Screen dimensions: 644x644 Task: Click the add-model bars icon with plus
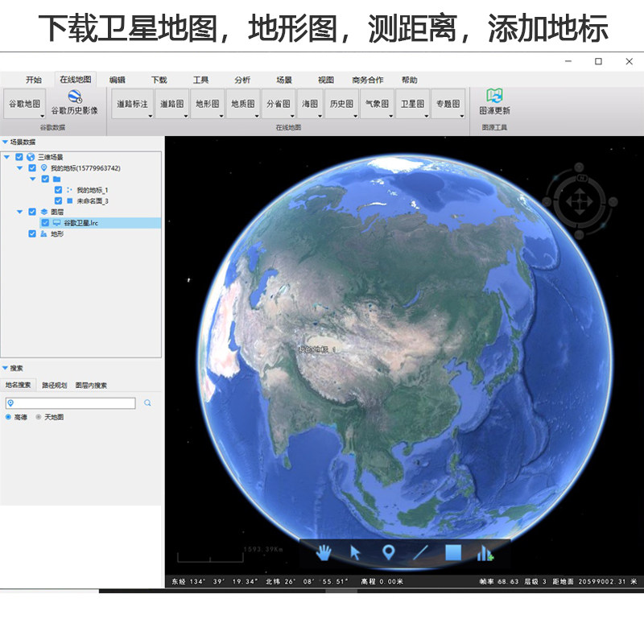coord(485,553)
